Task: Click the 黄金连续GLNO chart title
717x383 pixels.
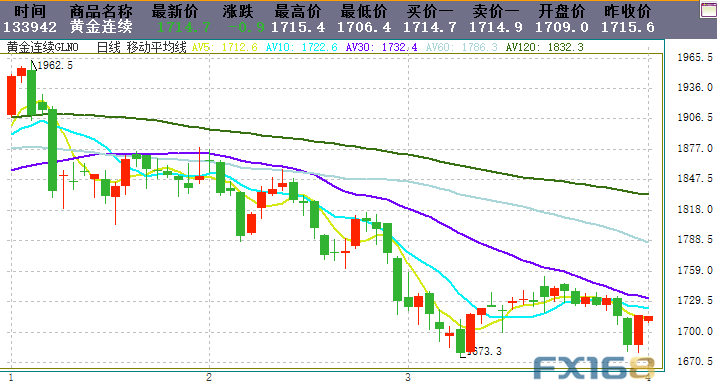Action: click(x=43, y=47)
